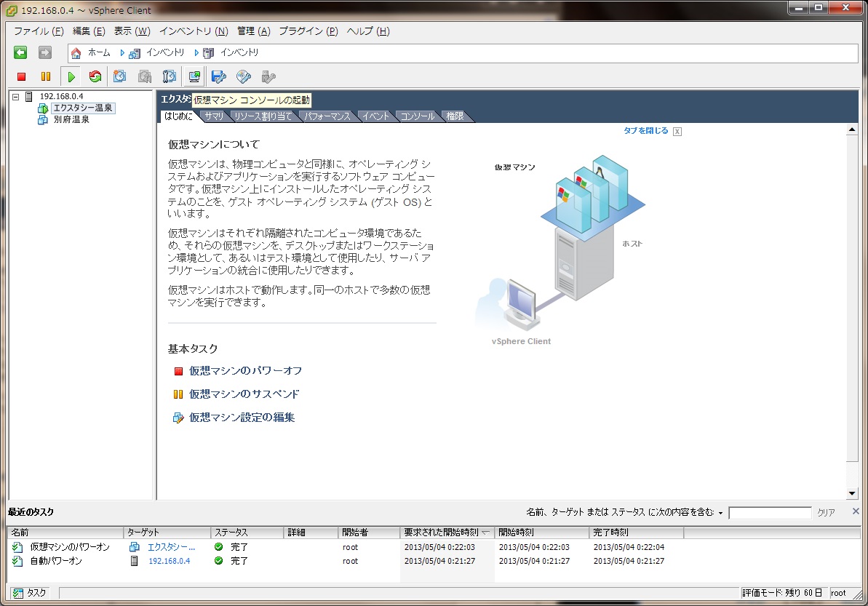
Task: Open the プラグイン menu
Action: [x=308, y=31]
